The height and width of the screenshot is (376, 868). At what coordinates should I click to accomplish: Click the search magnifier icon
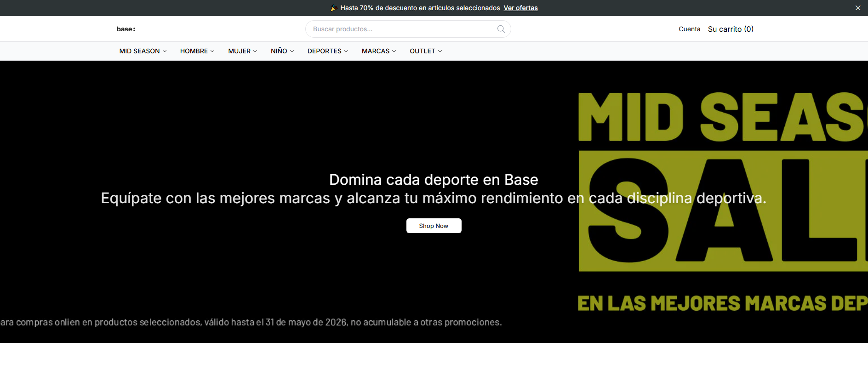(501, 29)
